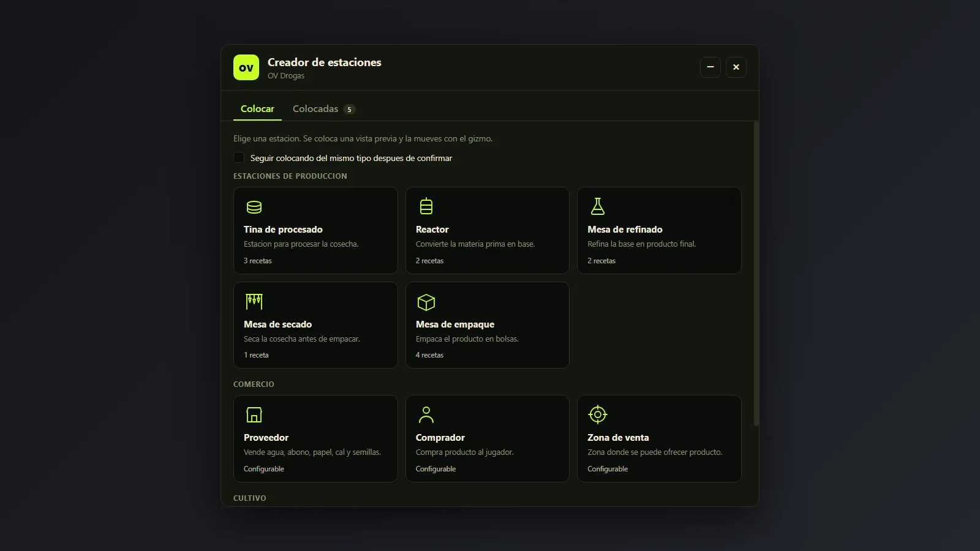Click the OV logo badge
The height and width of the screenshot is (551, 980).
[x=246, y=67]
